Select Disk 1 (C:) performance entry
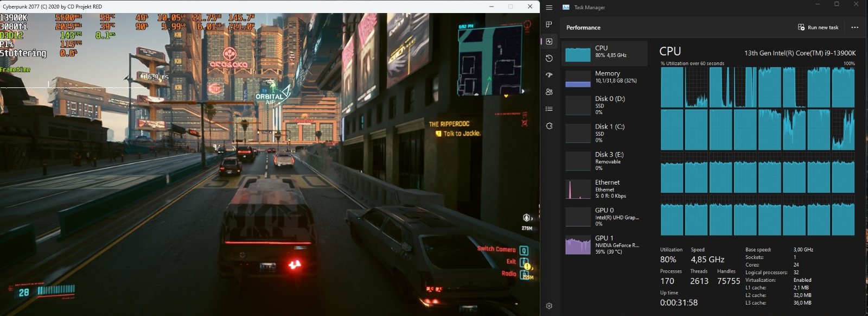Screen dimensions: 868x316 point(604,133)
